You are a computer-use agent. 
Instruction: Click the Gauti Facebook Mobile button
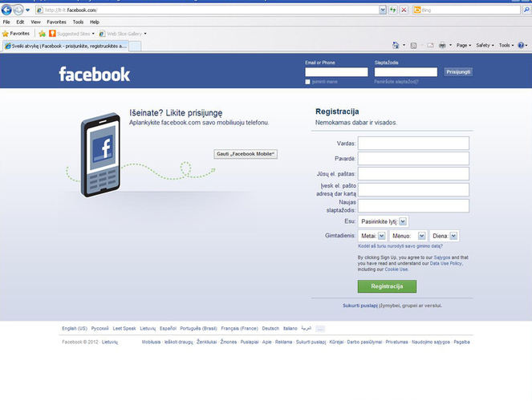(x=246, y=154)
